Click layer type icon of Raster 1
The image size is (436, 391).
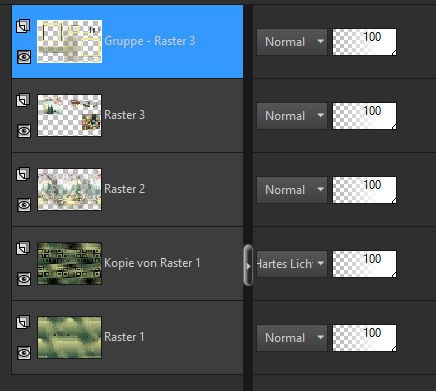tap(23, 322)
